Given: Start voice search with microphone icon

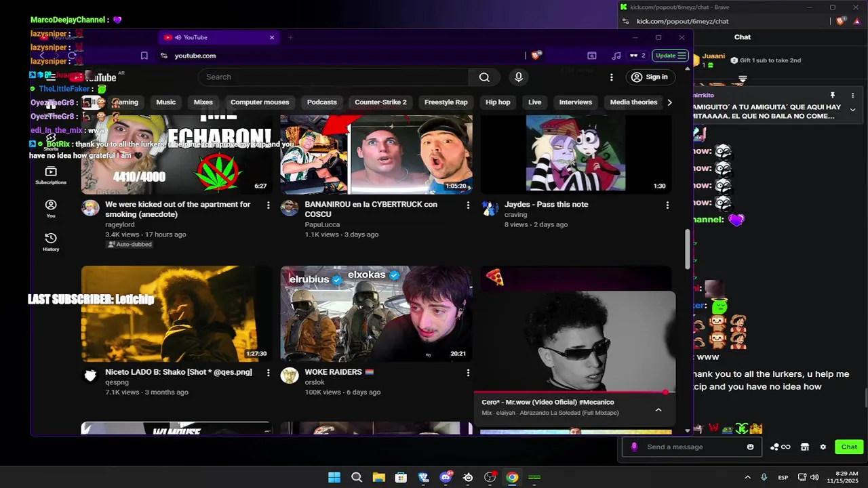Looking at the screenshot, I should click(x=519, y=77).
